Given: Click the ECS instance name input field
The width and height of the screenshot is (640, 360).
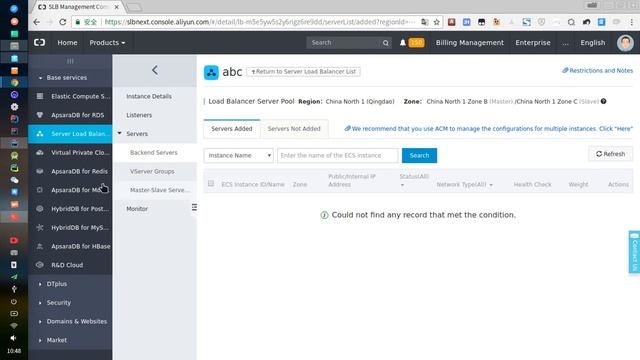Looking at the screenshot, I should [338, 156].
